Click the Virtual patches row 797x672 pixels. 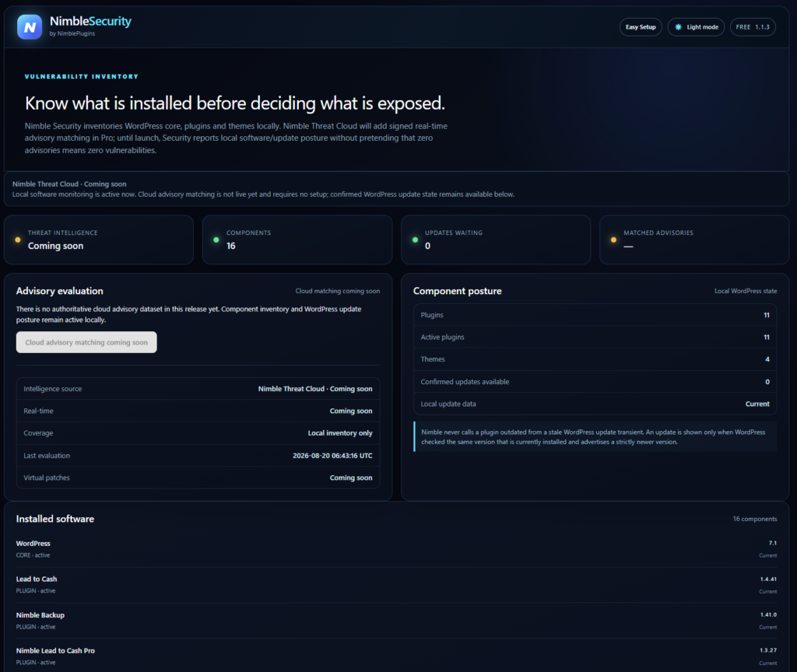pos(198,478)
